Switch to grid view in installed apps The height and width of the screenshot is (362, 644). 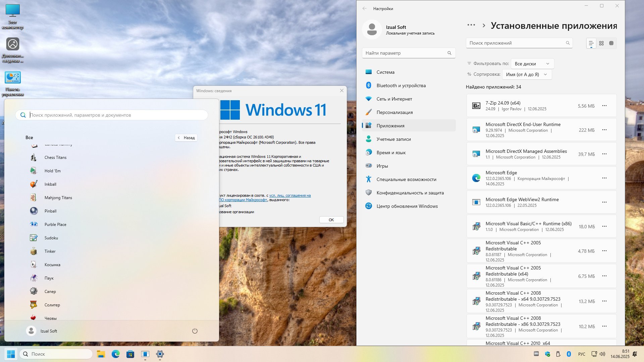[601, 43]
